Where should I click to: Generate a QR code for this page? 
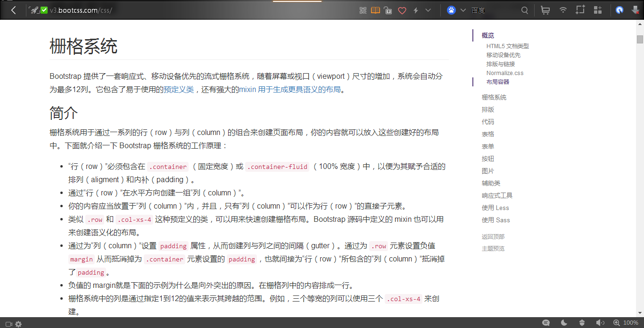363,10
